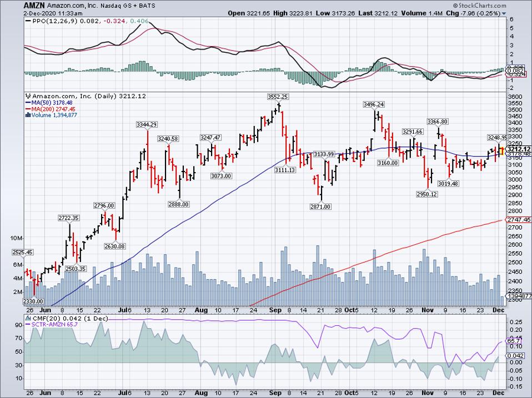Click the bold 3212.12 last price tag on axis
The height and width of the screenshot is (398, 532).
pos(518,149)
